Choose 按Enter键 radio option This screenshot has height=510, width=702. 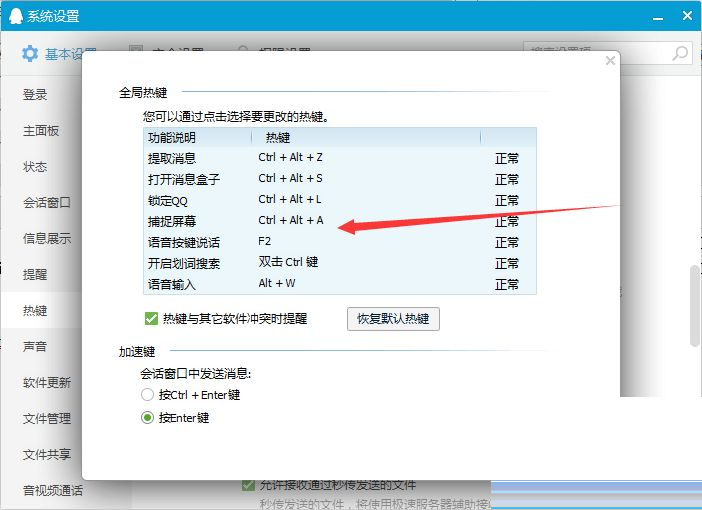(x=147, y=418)
